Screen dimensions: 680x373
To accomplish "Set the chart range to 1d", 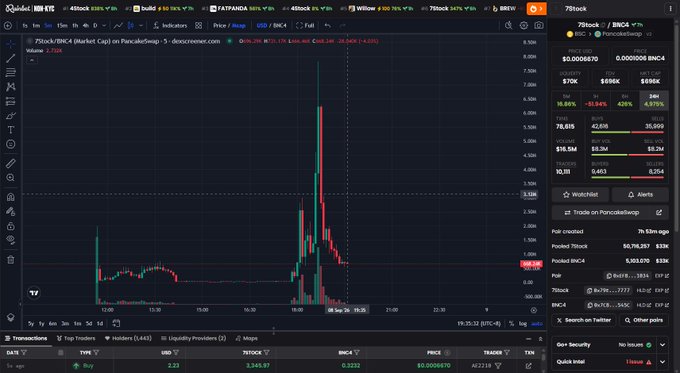I will [x=100, y=324].
